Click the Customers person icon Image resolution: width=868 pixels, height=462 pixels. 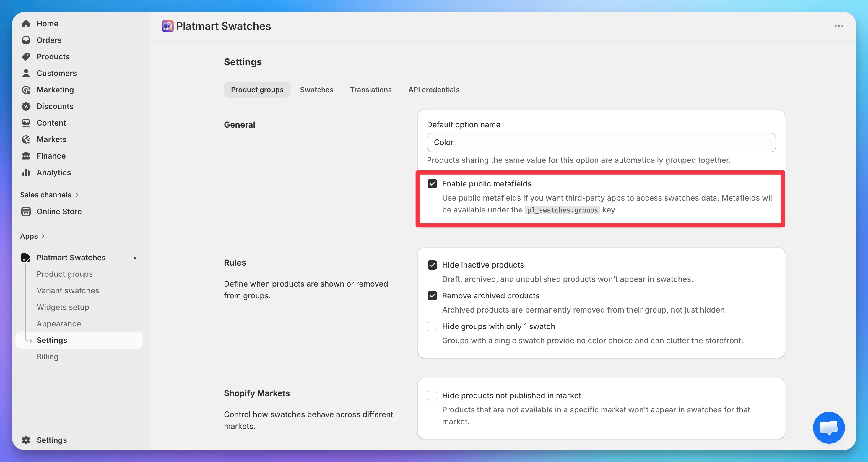26,73
